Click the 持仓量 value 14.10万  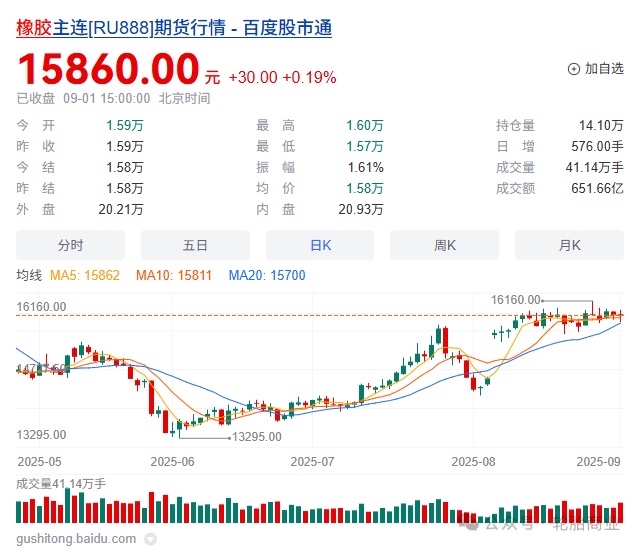click(601, 125)
